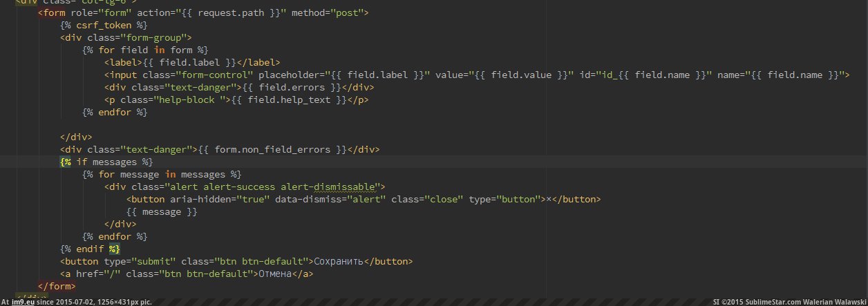Screen dimensions: 868x306
Task: Click the Сохранить button text
Action: 339,261
